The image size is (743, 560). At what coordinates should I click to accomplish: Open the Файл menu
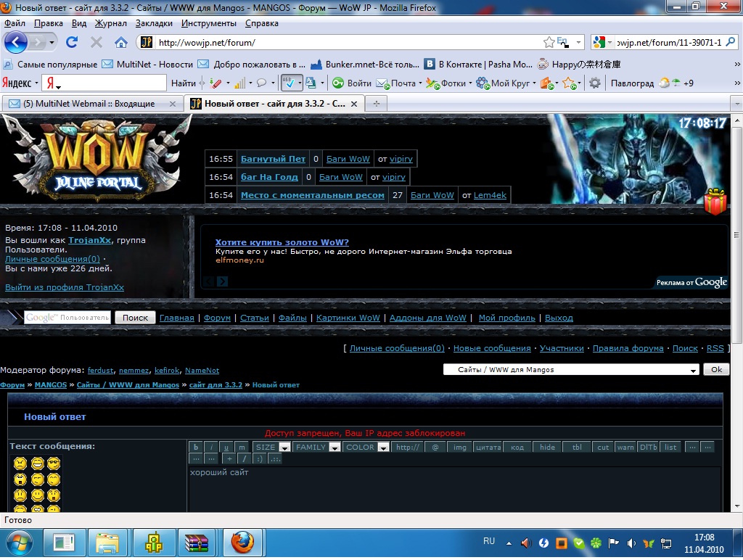pos(15,23)
